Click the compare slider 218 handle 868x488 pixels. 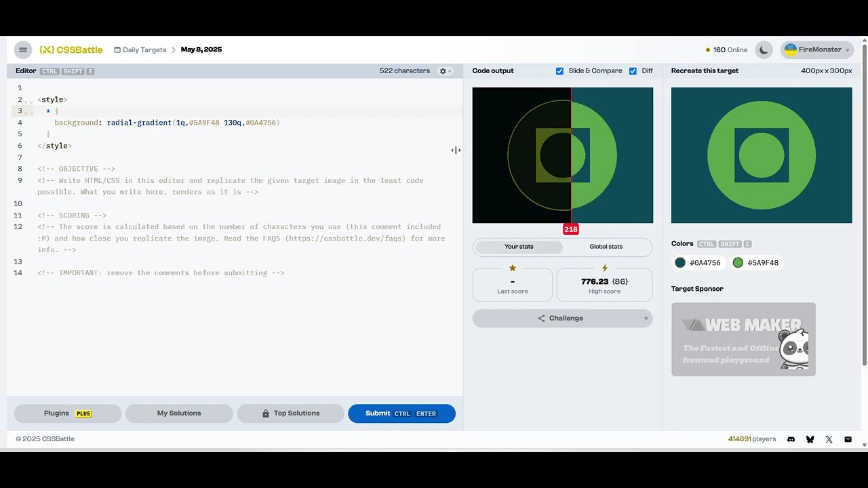click(571, 230)
